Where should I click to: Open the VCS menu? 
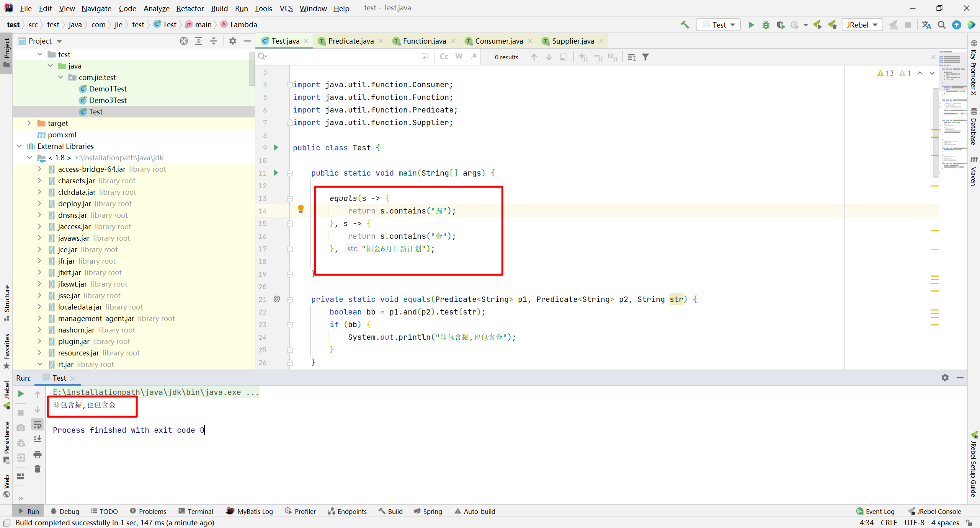tap(286, 8)
